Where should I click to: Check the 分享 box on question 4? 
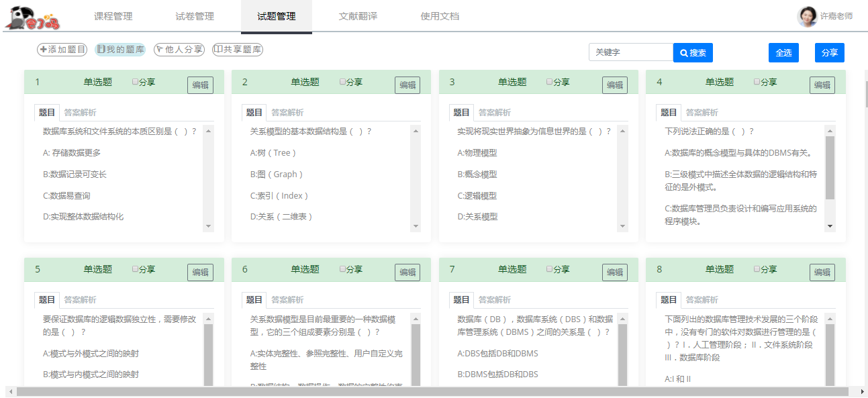(757, 82)
